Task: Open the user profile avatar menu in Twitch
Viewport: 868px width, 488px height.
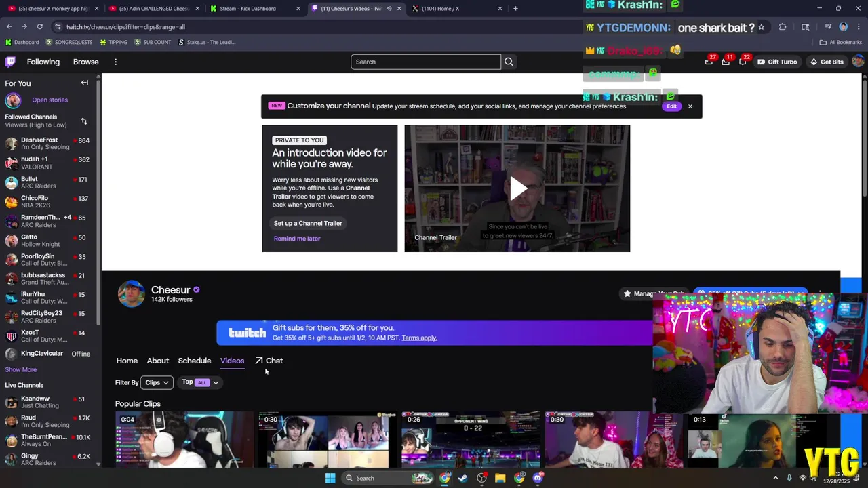Action: click(x=858, y=62)
